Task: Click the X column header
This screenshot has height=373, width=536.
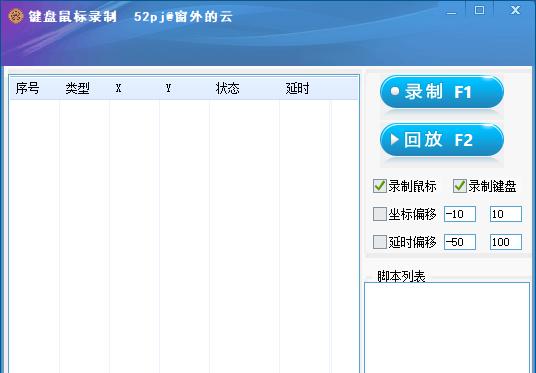Action: coord(134,89)
